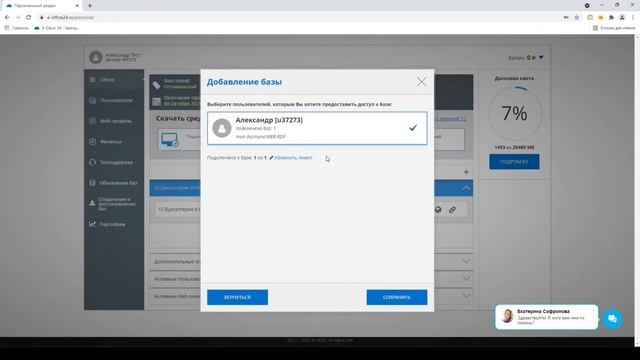Open the Изменить лимит link
This screenshot has width=640, height=360.
tap(293, 158)
